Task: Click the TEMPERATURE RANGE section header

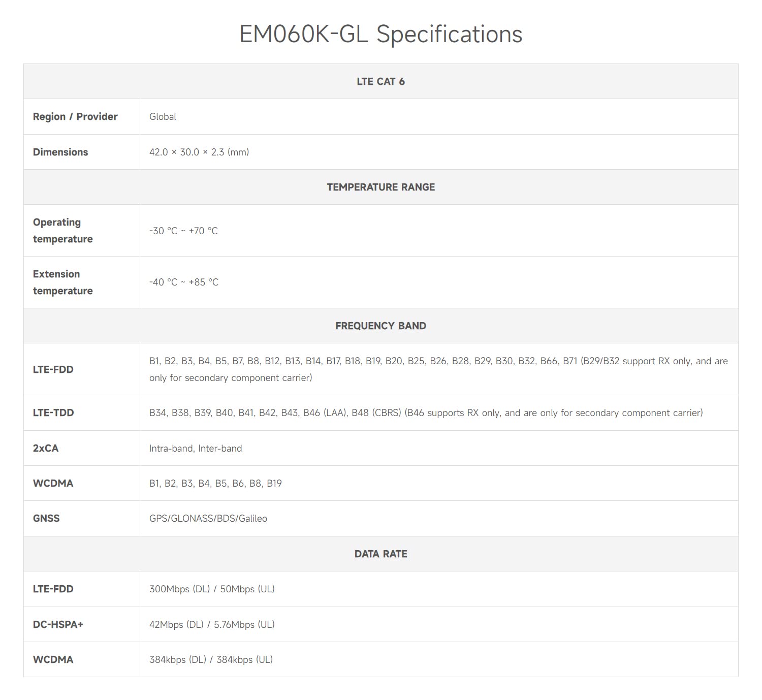Action: pyautogui.click(x=380, y=187)
